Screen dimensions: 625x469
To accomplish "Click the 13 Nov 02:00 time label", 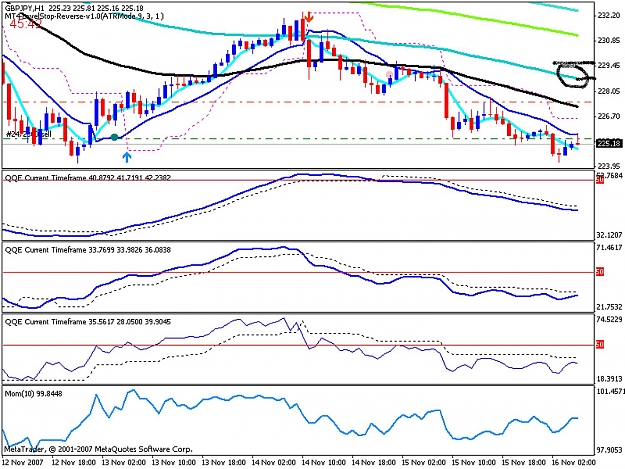I will point(124,463).
